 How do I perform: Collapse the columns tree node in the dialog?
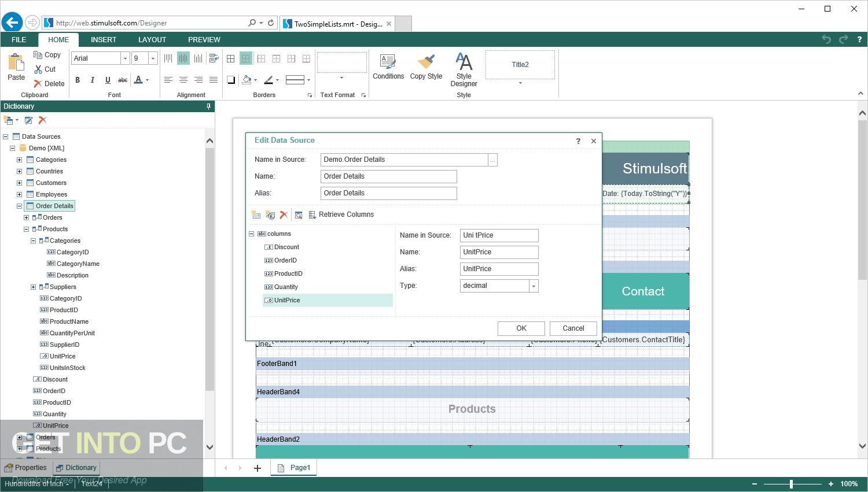click(252, 234)
